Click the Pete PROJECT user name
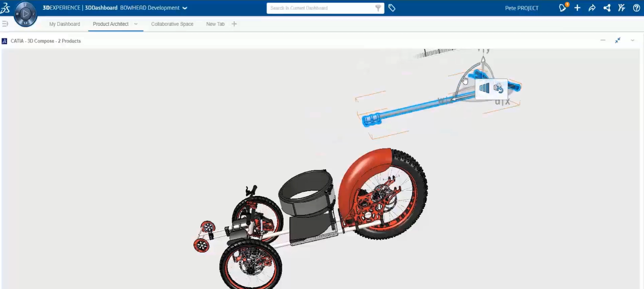The width and height of the screenshot is (644, 289). [x=521, y=8]
